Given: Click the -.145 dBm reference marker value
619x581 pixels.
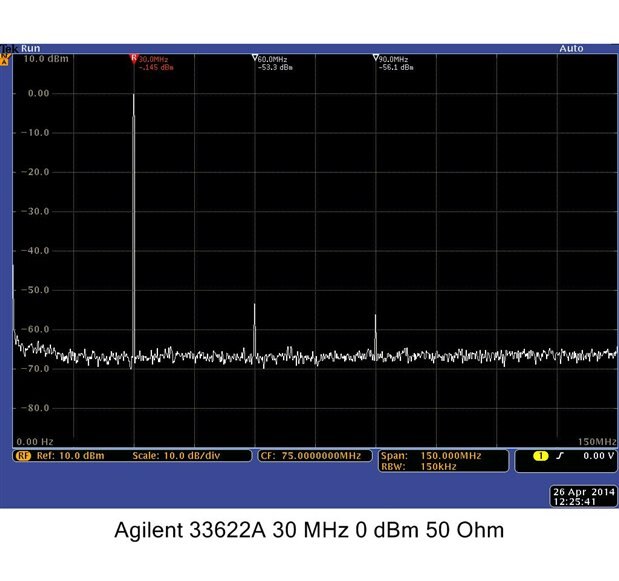Looking at the screenshot, I should point(156,67).
